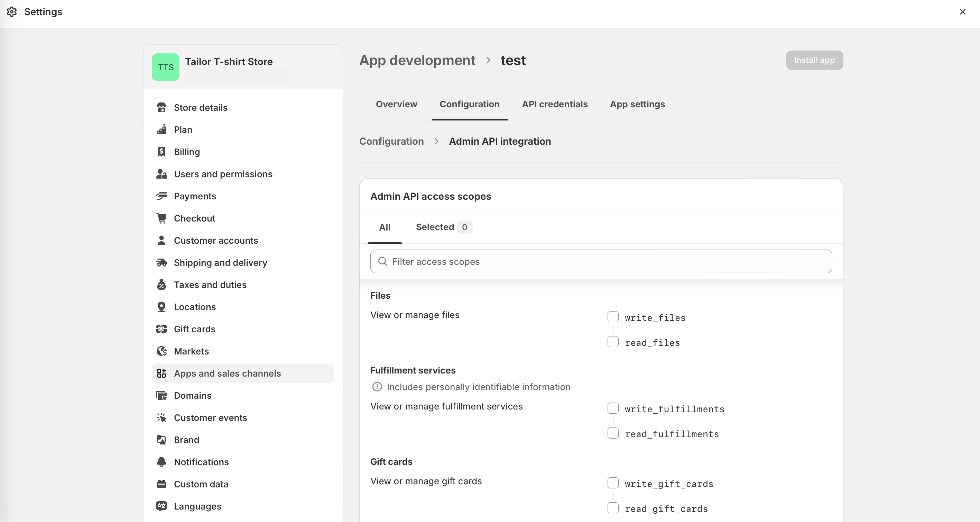Click the Install app button
Image resolution: width=980 pixels, height=522 pixels.
pyautogui.click(x=814, y=60)
